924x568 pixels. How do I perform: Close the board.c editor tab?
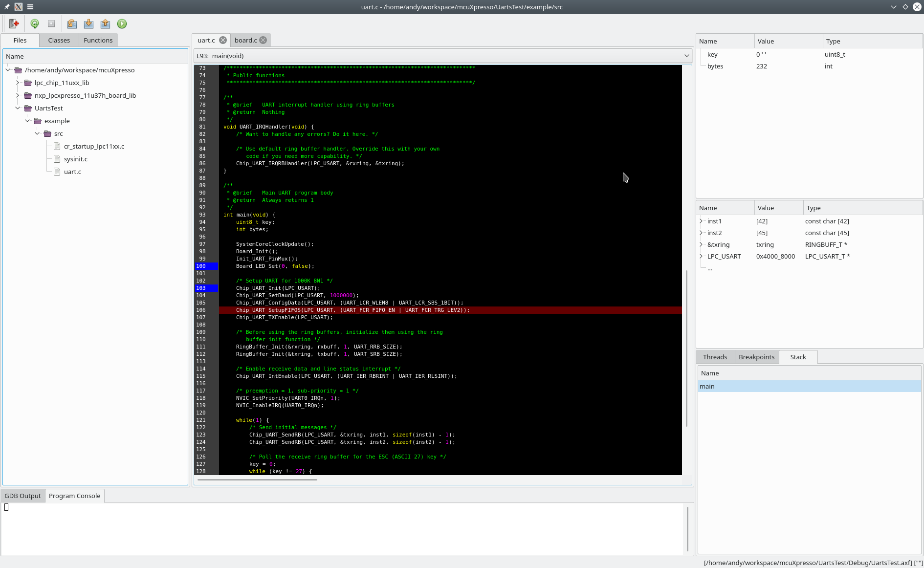pos(263,40)
